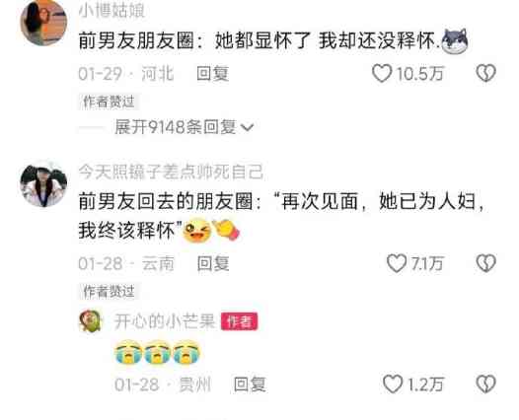Open avatar of 今天照镜子差点帅死自己
The height and width of the screenshot is (420, 519).
click(43, 184)
